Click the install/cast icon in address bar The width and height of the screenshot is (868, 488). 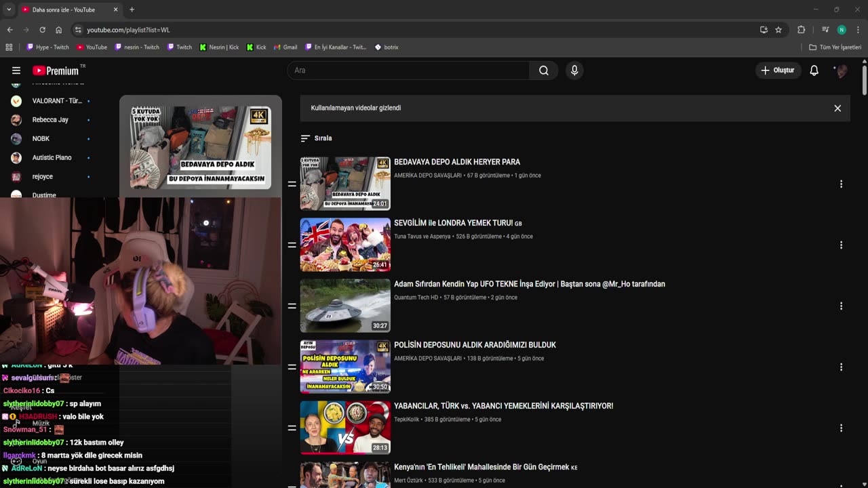tap(764, 30)
